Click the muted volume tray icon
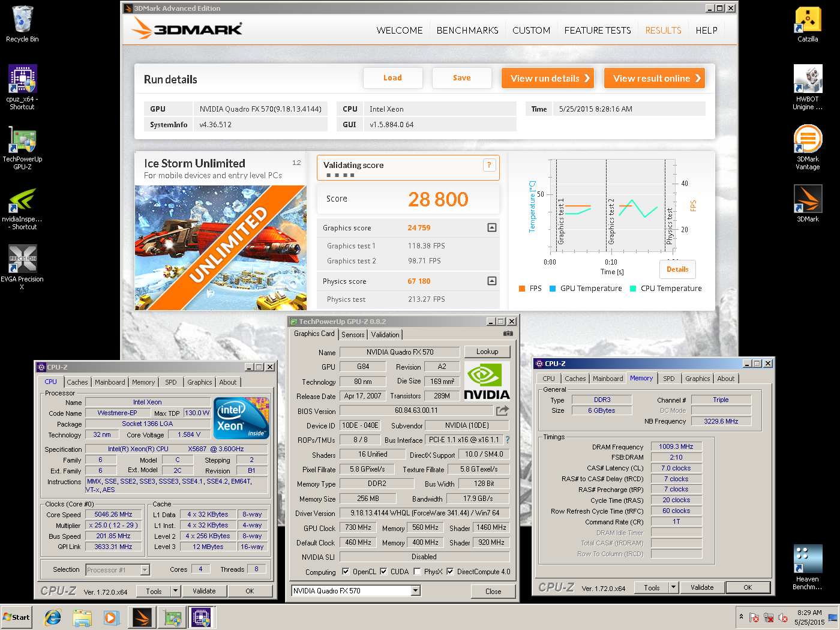840x630 pixels. (783, 617)
